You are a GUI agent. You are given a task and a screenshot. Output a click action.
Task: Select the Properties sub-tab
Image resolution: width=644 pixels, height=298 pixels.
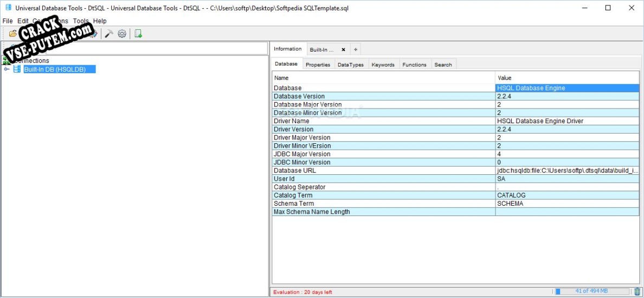[318, 65]
